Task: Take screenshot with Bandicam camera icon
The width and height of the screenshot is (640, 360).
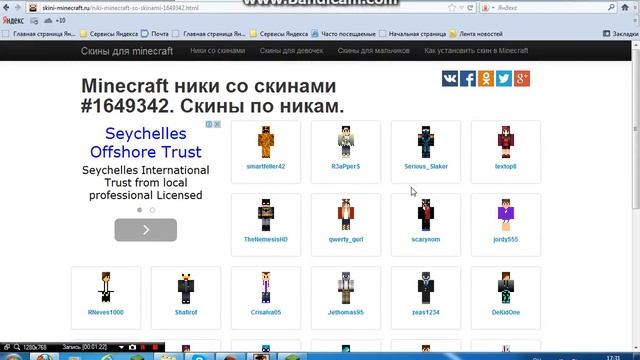Action: click(132, 347)
